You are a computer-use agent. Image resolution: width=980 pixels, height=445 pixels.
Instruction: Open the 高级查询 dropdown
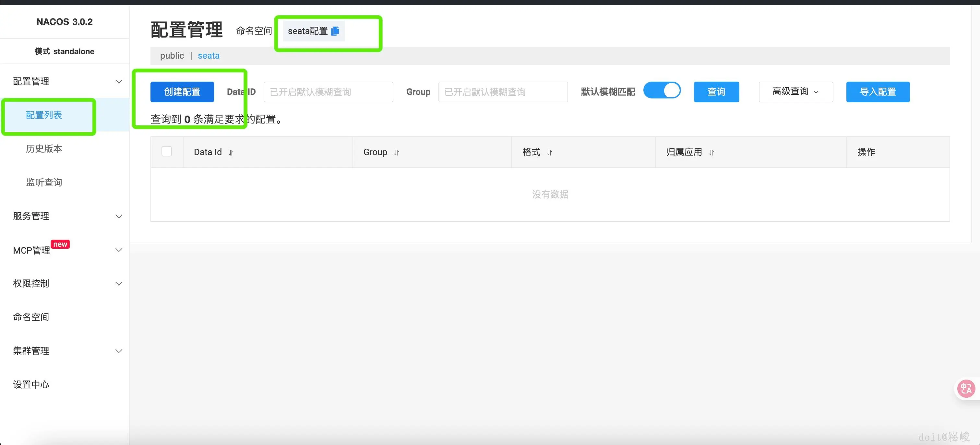pyautogui.click(x=795, y=92)
